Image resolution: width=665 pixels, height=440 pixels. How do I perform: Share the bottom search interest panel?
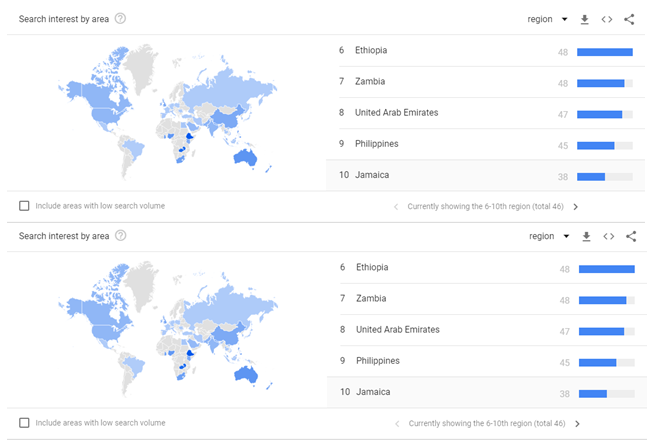[x=630, y=236]
